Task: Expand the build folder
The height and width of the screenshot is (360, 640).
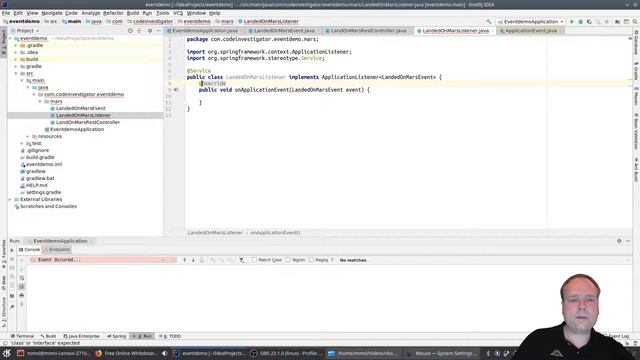Action: pos(16,59)
